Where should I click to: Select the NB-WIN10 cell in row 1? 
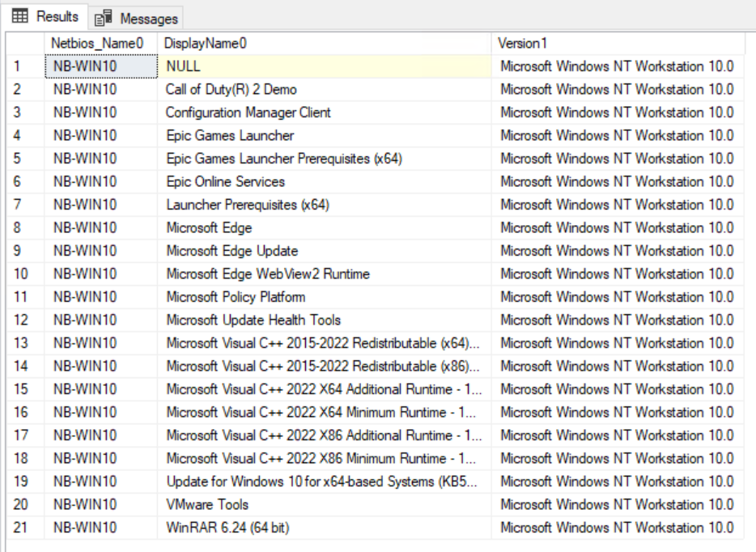pos(100,66)
